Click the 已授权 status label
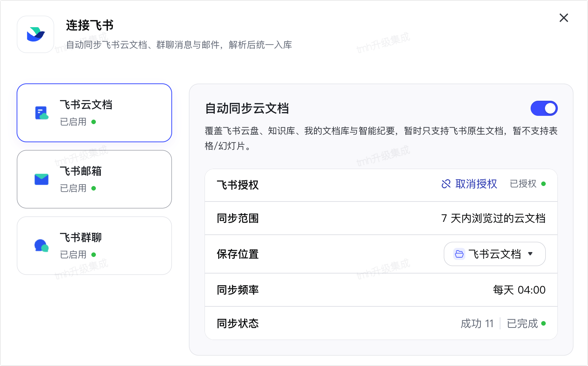Viewport: 588px width, 366px height. 523,184
